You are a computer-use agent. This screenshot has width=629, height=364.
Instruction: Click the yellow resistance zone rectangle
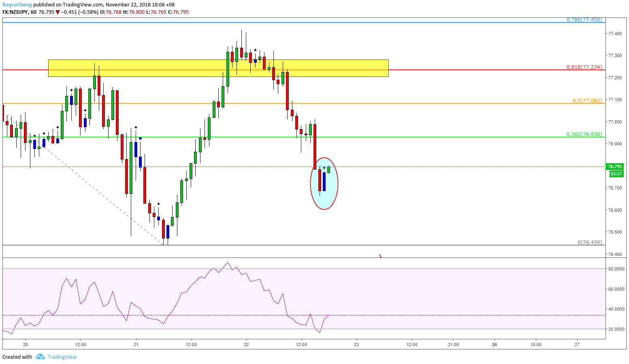point(218,68)
